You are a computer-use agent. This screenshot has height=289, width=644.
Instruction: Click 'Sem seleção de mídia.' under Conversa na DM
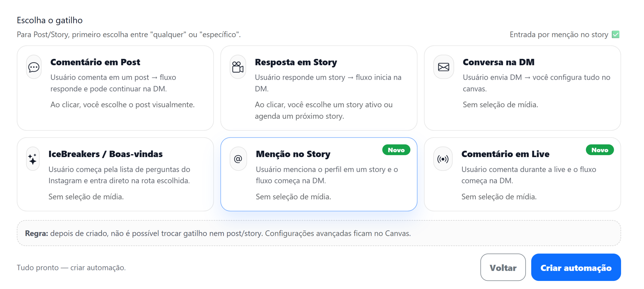point(500,105)
